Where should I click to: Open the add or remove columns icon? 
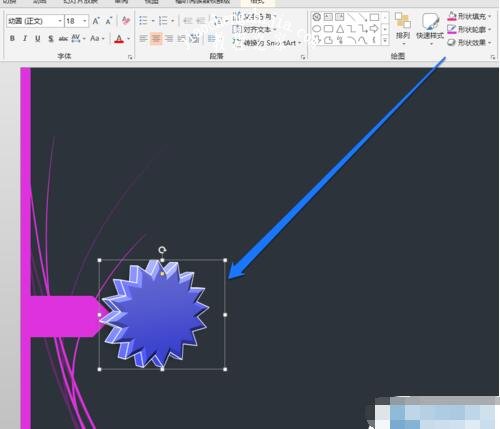click(x=212, y=39)
